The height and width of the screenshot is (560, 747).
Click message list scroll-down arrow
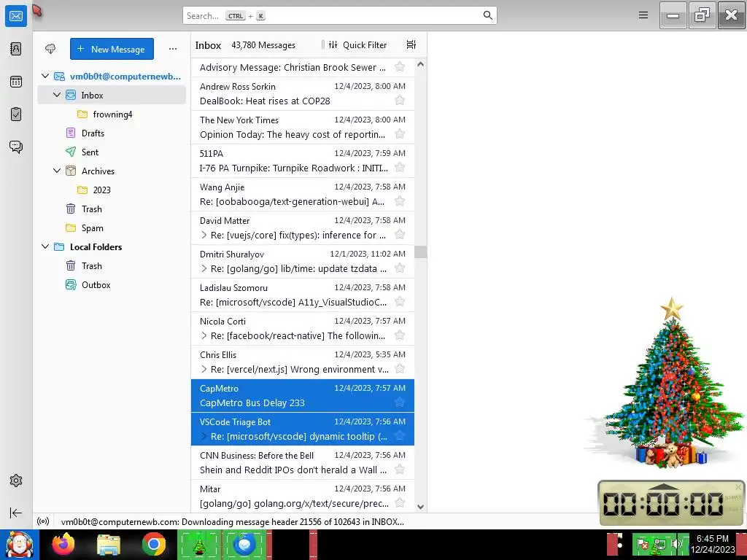pos(420,507)
